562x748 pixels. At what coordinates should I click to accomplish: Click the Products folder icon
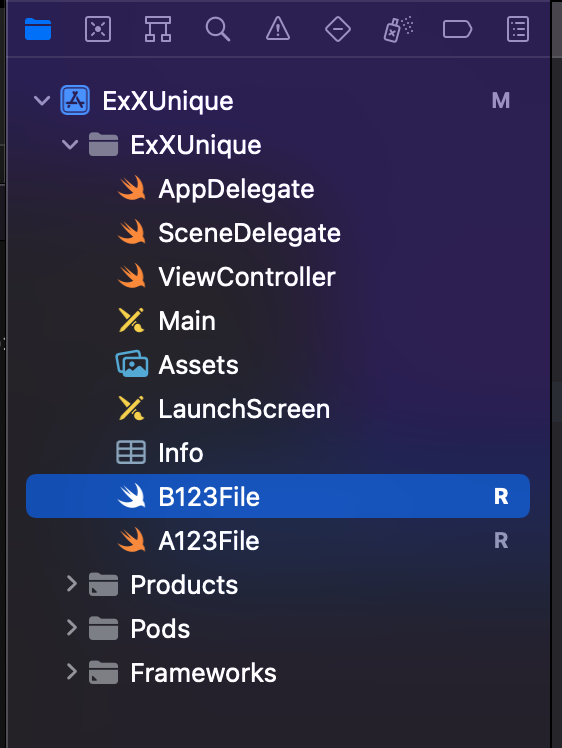(x=104, y=584)
